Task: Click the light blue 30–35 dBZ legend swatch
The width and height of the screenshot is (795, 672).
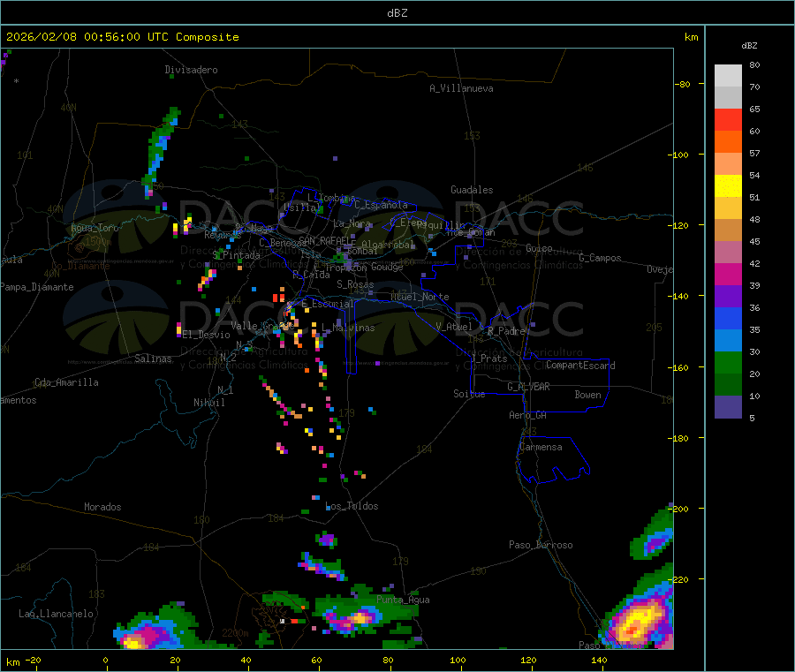Action: point(728,340)
